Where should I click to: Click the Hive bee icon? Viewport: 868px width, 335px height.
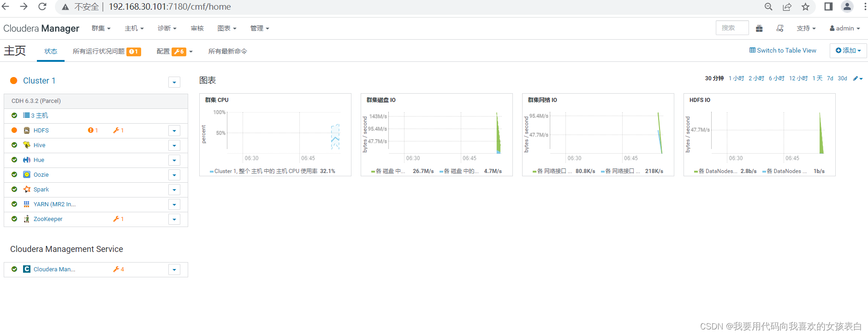point(27,145)
